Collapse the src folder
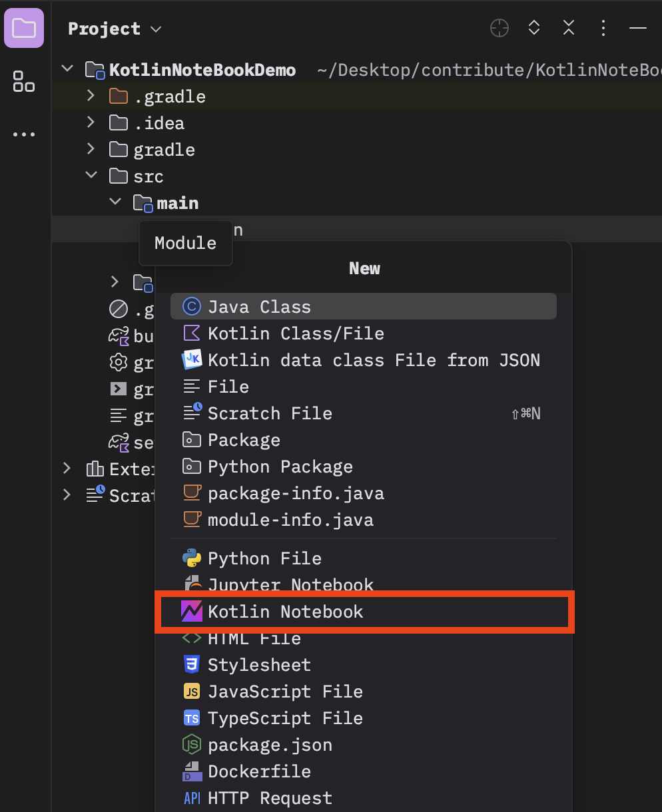This screenshot has width=662, height=812. tap(91, 175)
